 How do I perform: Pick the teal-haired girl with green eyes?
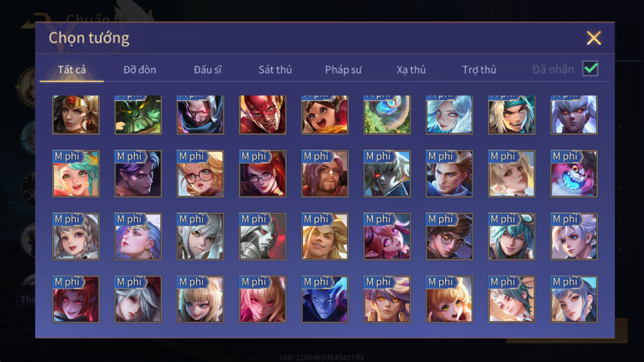[x=76, y=174]
